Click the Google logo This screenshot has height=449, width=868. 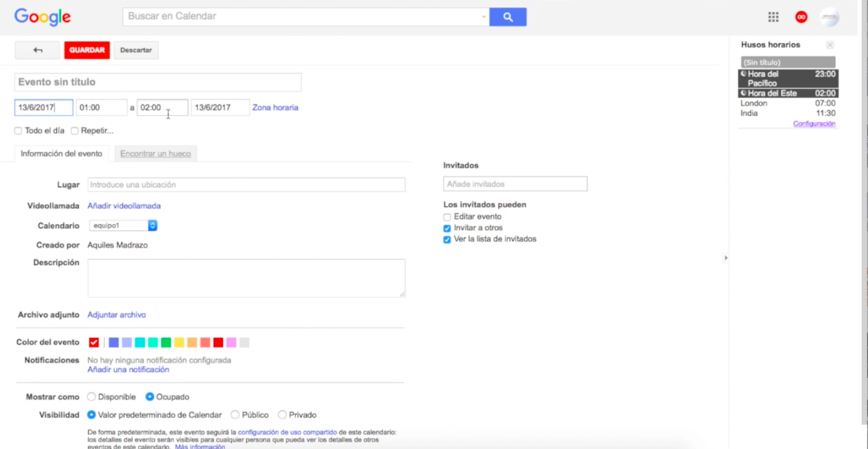[42, 17]
